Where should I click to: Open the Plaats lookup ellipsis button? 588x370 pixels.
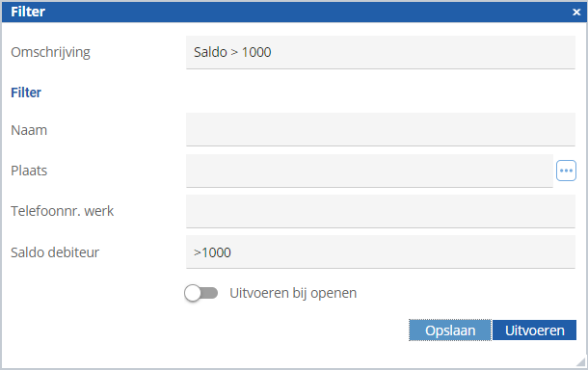566,171
